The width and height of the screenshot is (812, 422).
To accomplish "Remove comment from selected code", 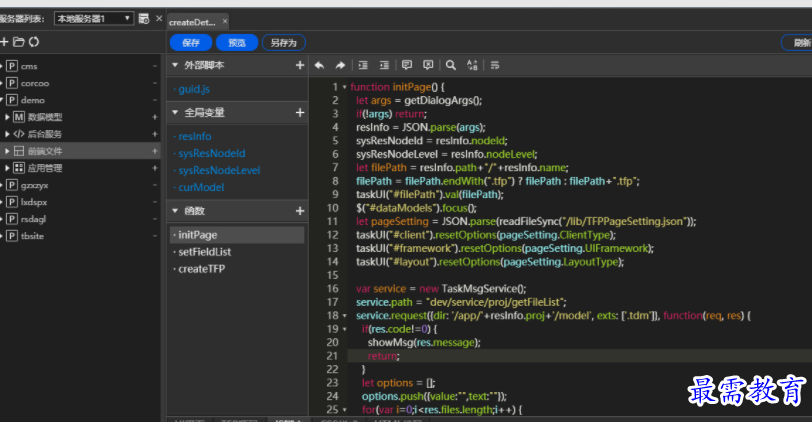I will point(428,65).
